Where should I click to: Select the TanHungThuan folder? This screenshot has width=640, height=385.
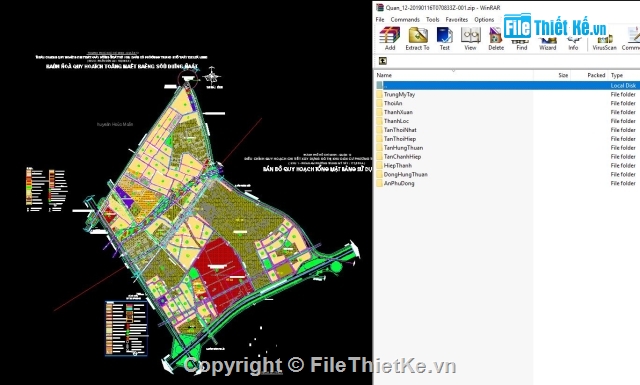(403, 148)
